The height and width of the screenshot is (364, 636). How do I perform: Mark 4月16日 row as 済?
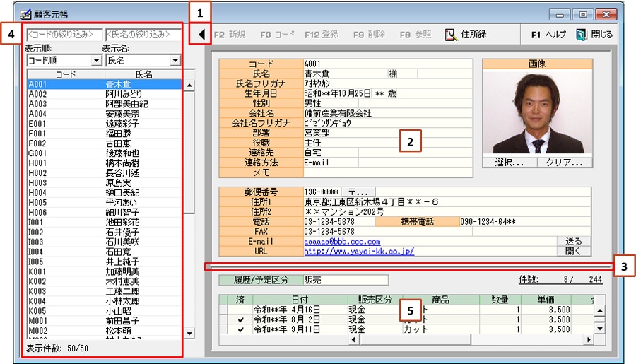coord(242,310)
